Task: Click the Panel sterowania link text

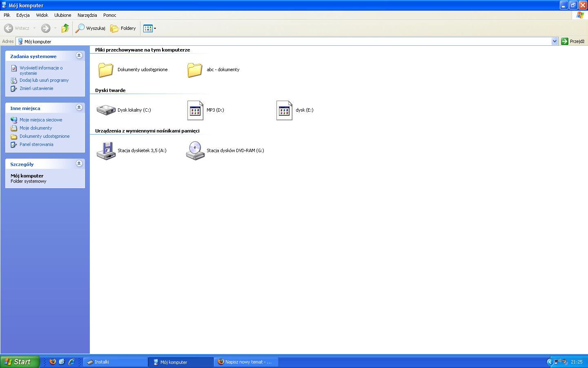Action: [x=36, y=145]
